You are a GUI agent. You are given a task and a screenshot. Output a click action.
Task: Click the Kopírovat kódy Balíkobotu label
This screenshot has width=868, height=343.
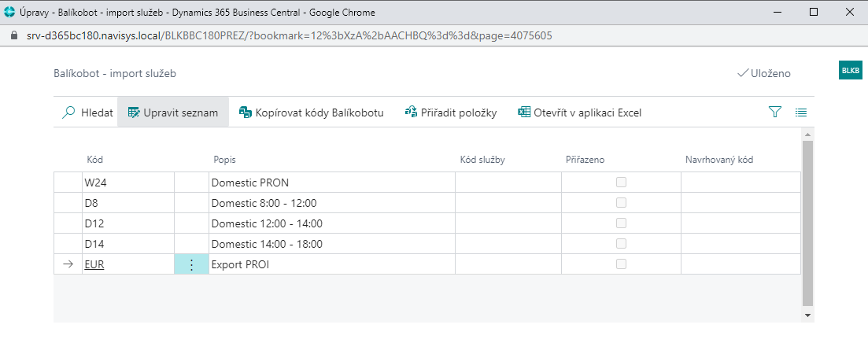(x=319, y=112)
